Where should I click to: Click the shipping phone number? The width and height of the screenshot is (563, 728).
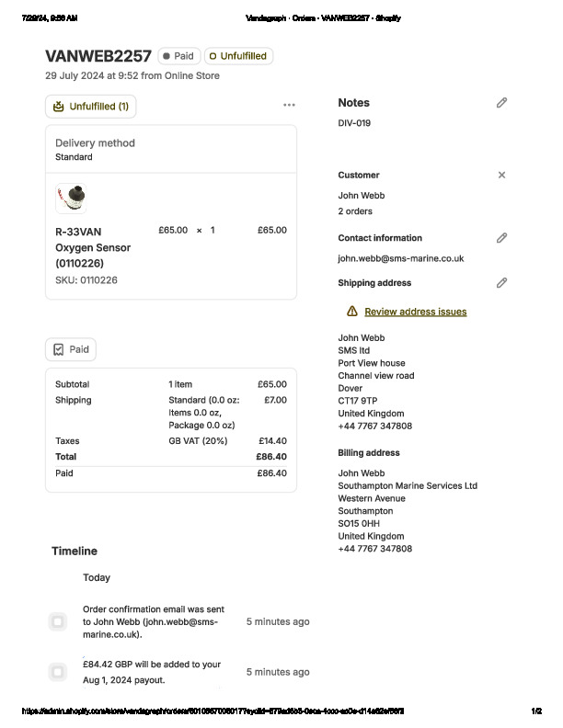(375, 427)
